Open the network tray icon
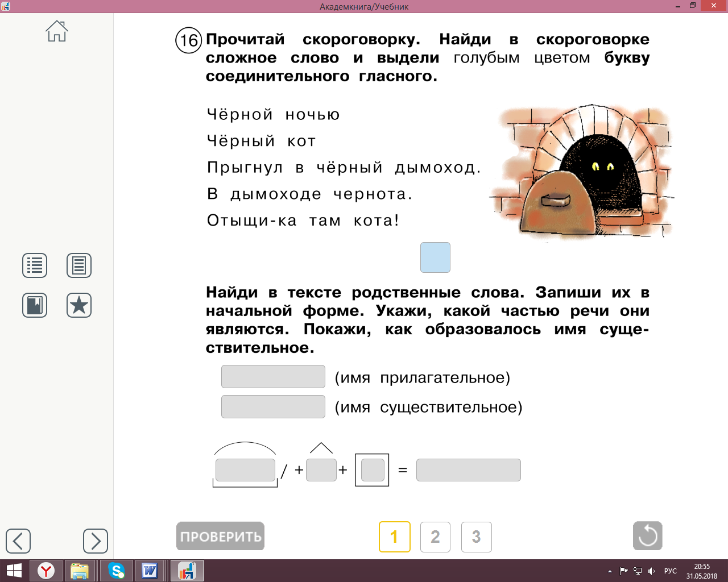Screen dimensions: 728x582 638,571
